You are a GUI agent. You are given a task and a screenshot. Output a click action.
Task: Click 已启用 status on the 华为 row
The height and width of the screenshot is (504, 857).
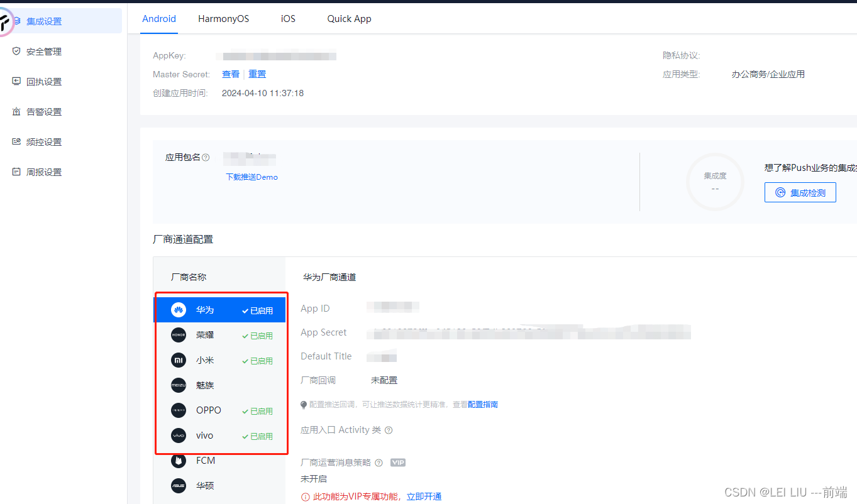(x=258, y=311)
